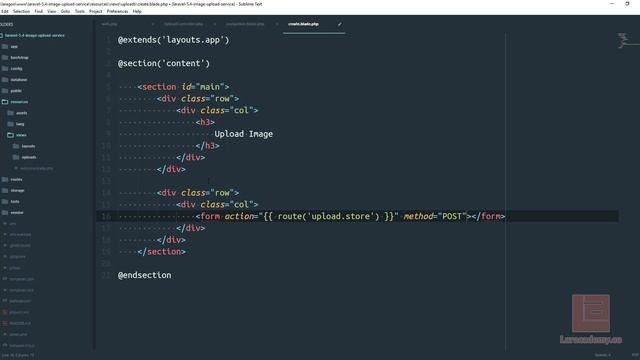
Task: Click the line and column status indicator
Action: click(x=18, y=356)
